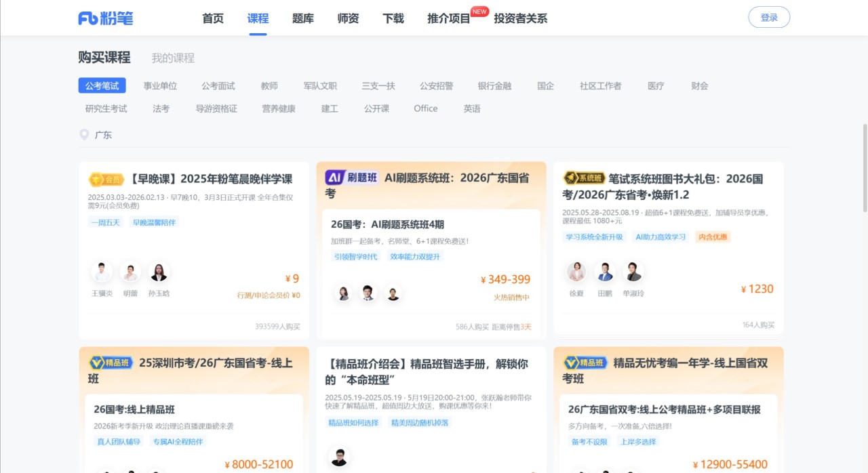Open 下载 in top navigation
Image resolution: width=868 pixels, height=473 pixels.
coord(393,18)
